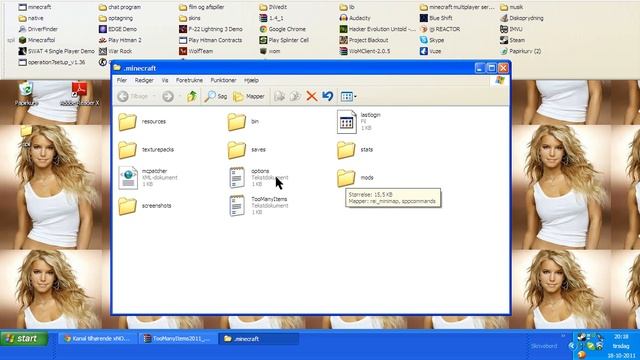Open the minecraft multiplayer server folder
The height and width of the screenshot is (360, 640).
point(457,7)
